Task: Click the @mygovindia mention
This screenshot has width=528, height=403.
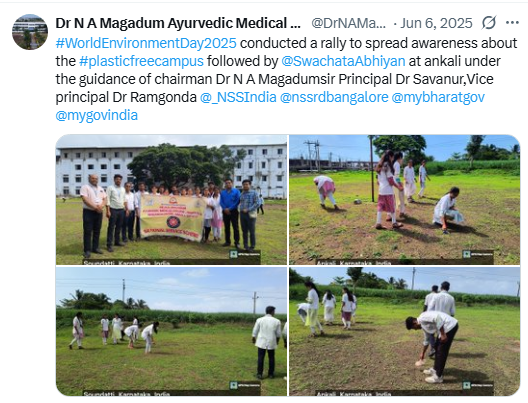Action: tap(97, 115)
